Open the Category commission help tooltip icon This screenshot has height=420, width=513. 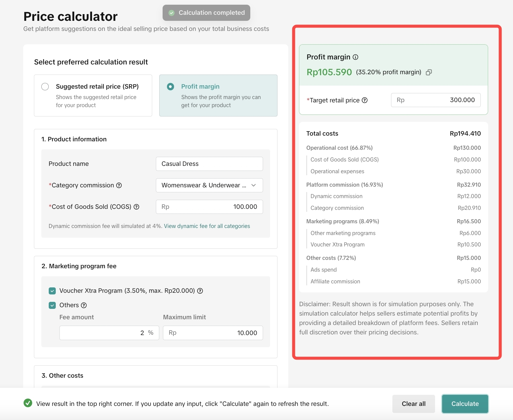pos(119,185)
